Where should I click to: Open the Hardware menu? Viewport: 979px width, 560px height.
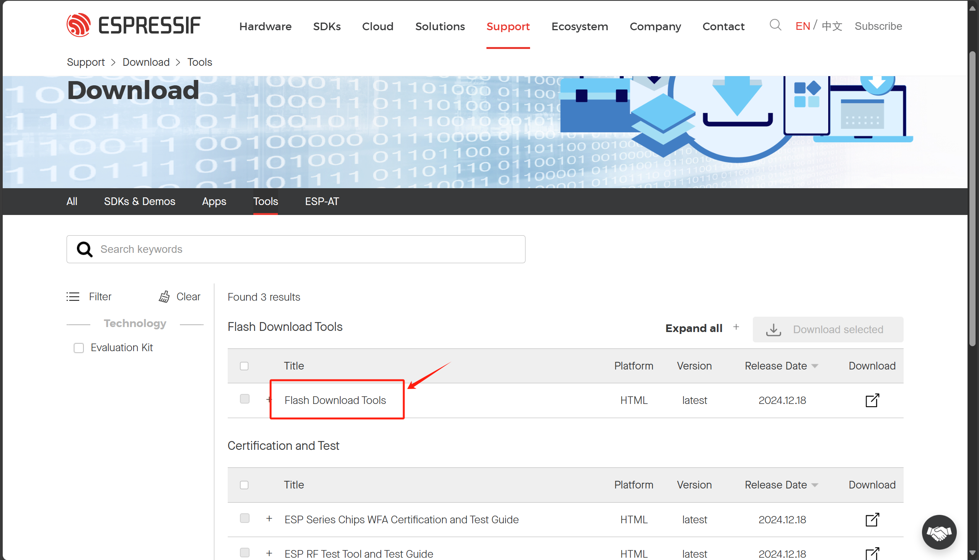(265, 26)
